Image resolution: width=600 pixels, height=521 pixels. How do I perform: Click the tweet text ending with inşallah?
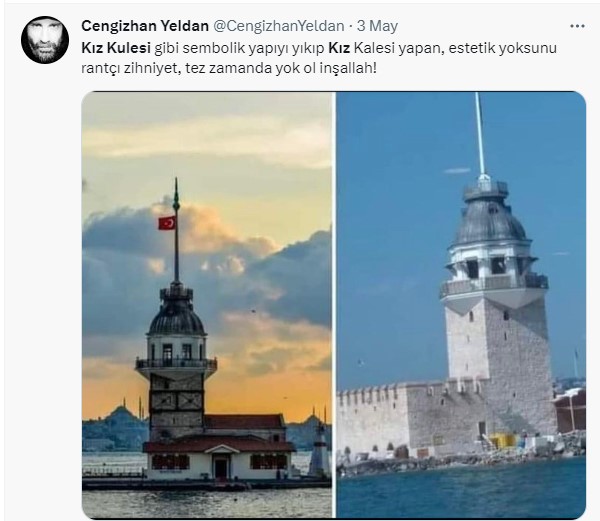coord(319,58)
